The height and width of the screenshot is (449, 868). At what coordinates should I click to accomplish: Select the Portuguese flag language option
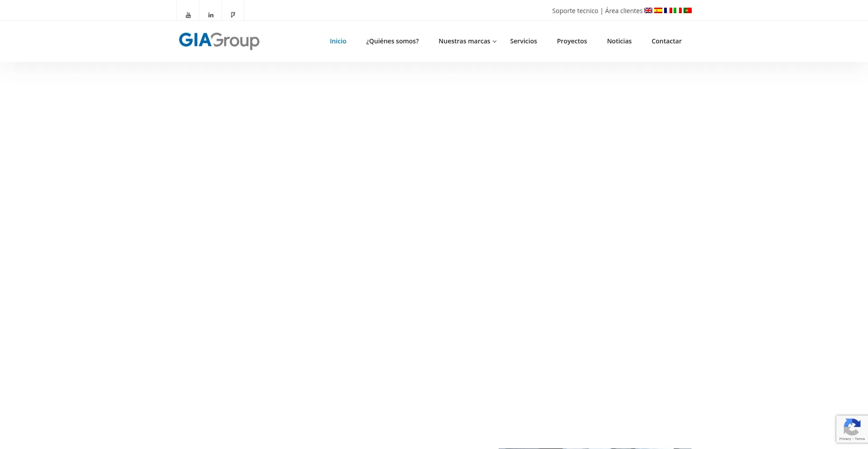coord(688,10)
